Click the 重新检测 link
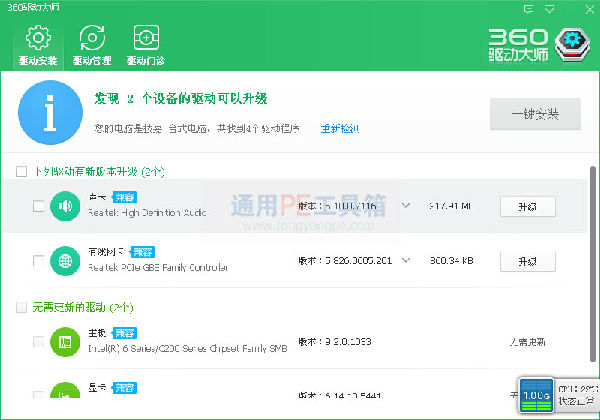Viewport: 600px width, 420px height. click(x=340, y=129)
